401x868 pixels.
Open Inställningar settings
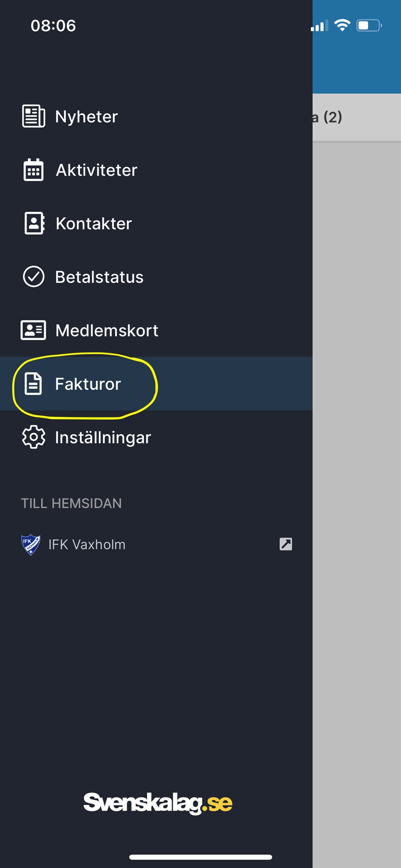point(156,437)
